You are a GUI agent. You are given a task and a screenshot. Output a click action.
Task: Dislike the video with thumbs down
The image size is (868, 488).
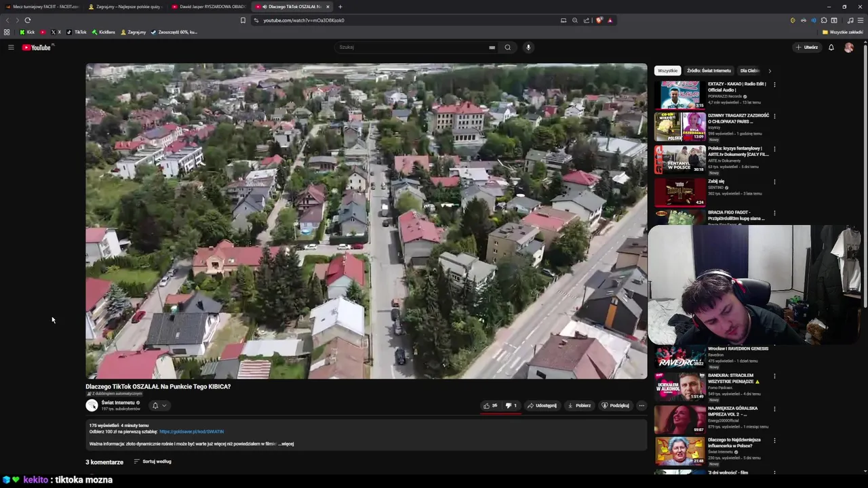click(x=511, y=405)
